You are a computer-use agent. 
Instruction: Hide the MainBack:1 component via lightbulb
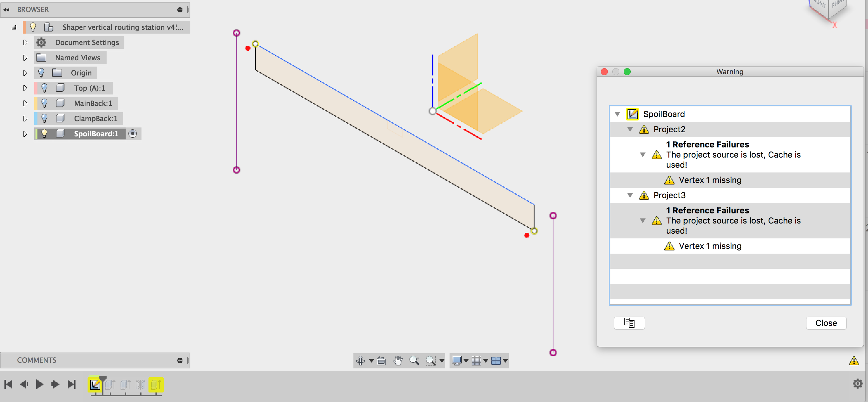tap(44, 103)
